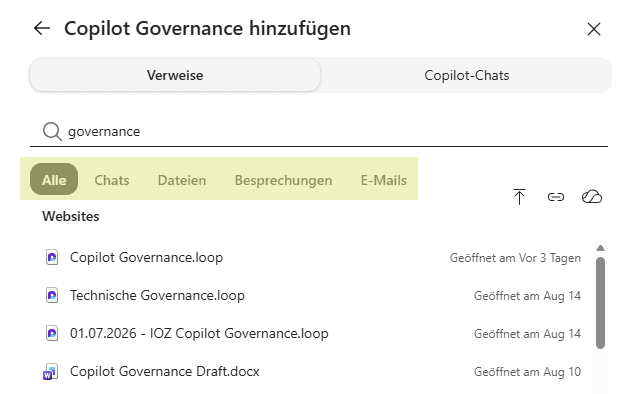The image size is (638, 394).
Task: Select Copilot Governance Draft.docx file
Action: tap(312, 371)
